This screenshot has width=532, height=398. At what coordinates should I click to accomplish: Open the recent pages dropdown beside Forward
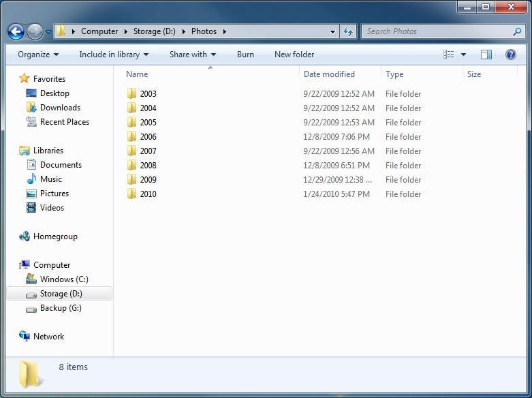[x=48, y=31]
